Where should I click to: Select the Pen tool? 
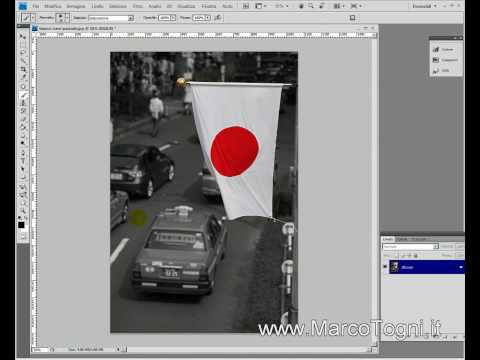tap(23, 152)
